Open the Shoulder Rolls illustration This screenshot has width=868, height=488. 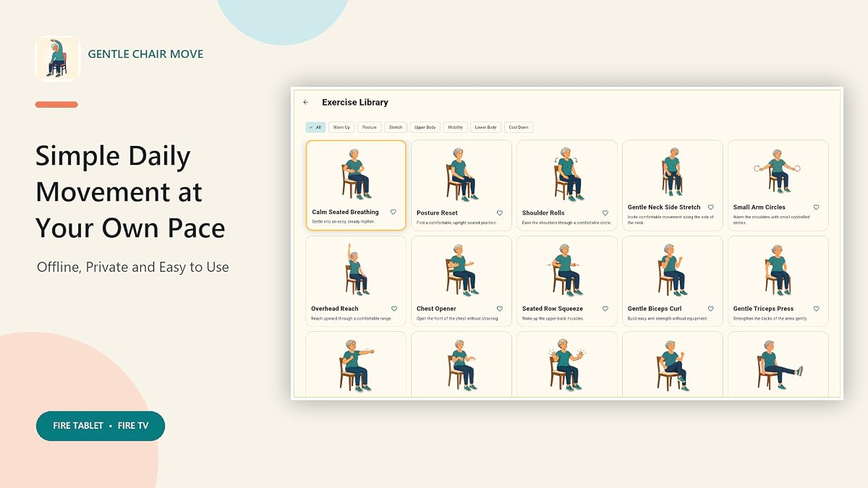(x=566, y=174)
